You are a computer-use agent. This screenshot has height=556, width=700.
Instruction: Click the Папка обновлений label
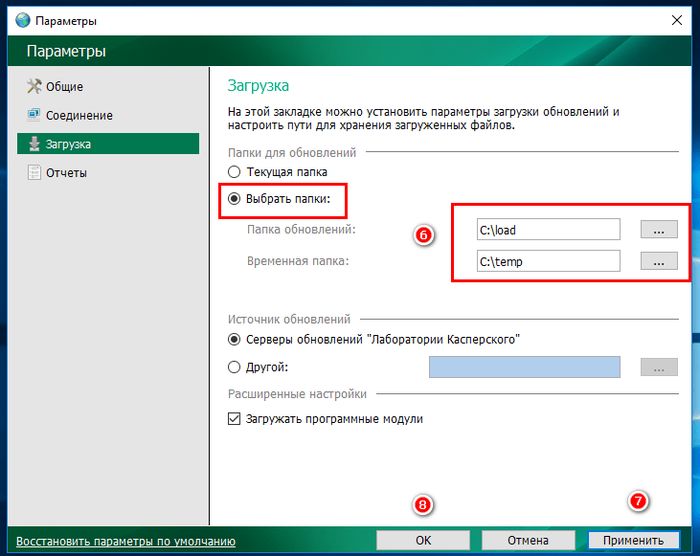click(301, 230)
